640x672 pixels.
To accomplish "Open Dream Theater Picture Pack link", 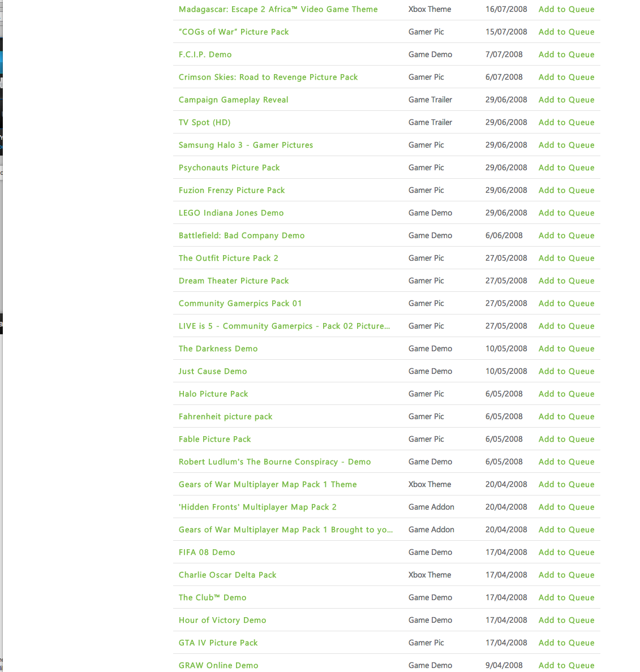I will pos(234,281).
